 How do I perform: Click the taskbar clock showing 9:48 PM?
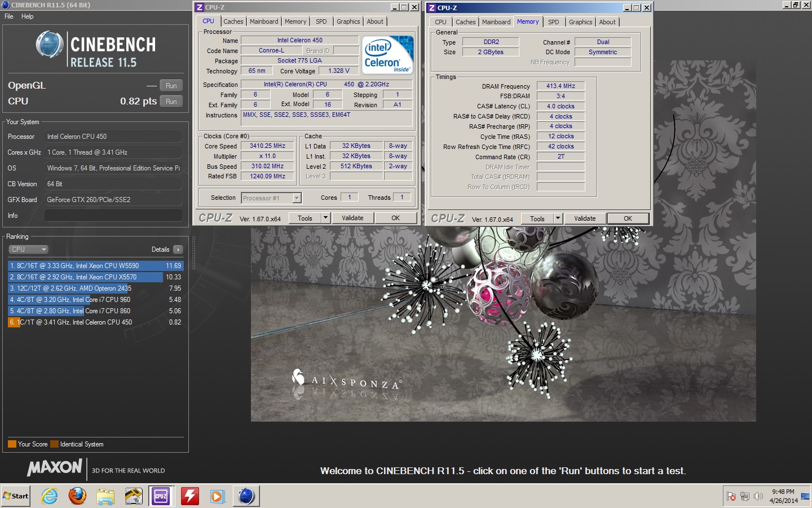(x=783, y=496)
